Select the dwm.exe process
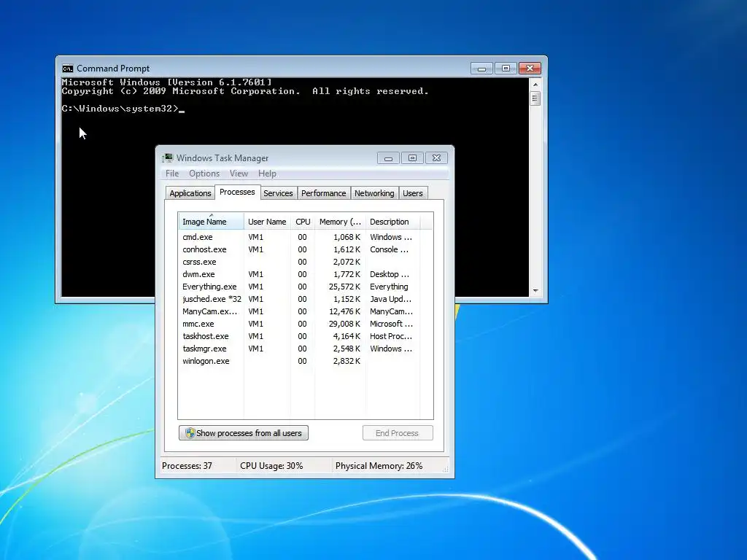Viewport: 747px width, 560px height. tap(306, 274)
